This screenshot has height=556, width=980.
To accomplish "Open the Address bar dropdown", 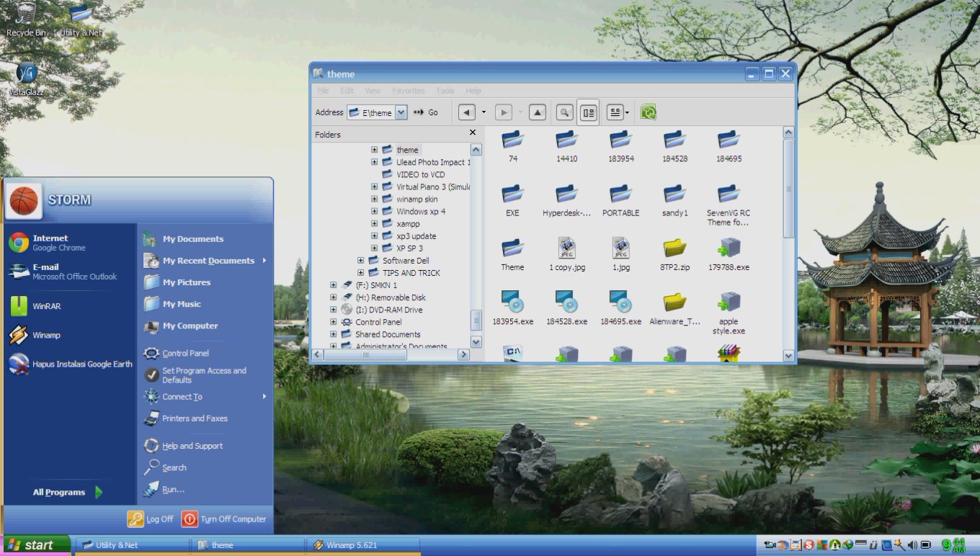I will pos(401,112).
